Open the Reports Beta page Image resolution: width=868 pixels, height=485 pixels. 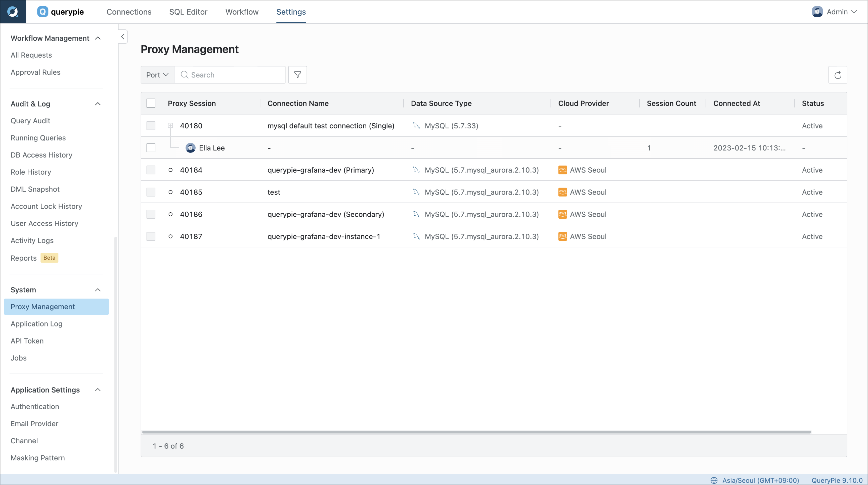coord(34,258)
